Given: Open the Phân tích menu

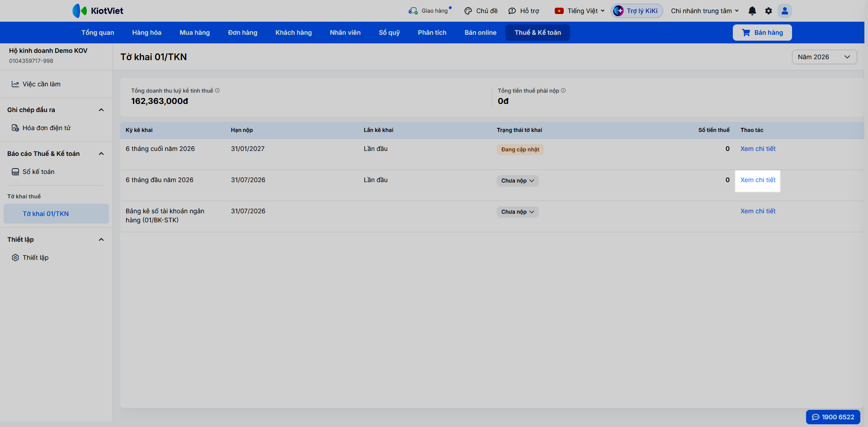Looking at the screenshot, I should click(432, 33).
